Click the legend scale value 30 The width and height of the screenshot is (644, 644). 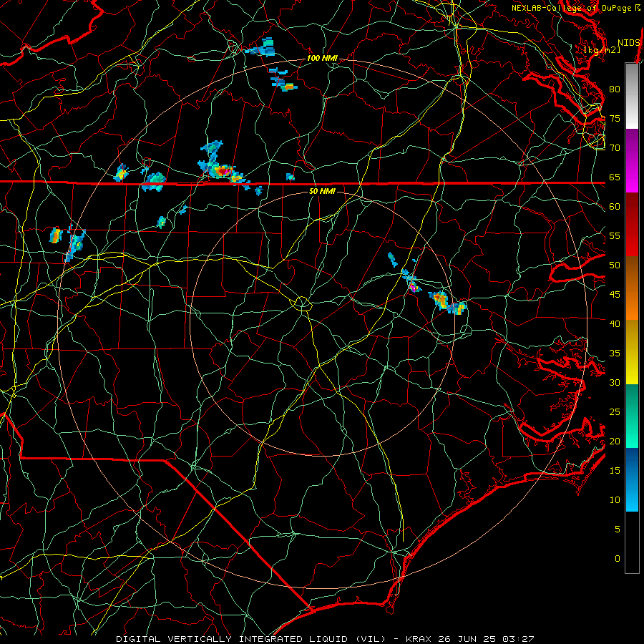pyautogui.click(x=615, y=383)
